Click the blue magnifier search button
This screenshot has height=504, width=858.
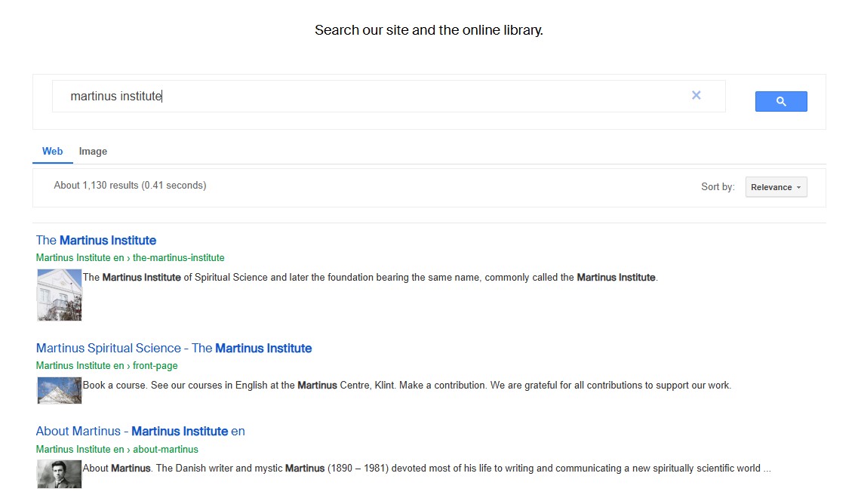[x=781, y=101]
